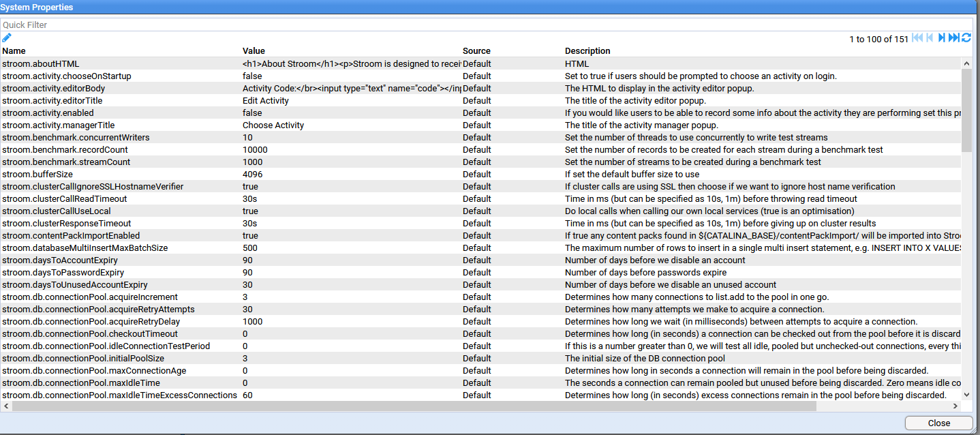Go to the previous page of properties
This screenshot has height=435, width=980.
pos(930,38)
